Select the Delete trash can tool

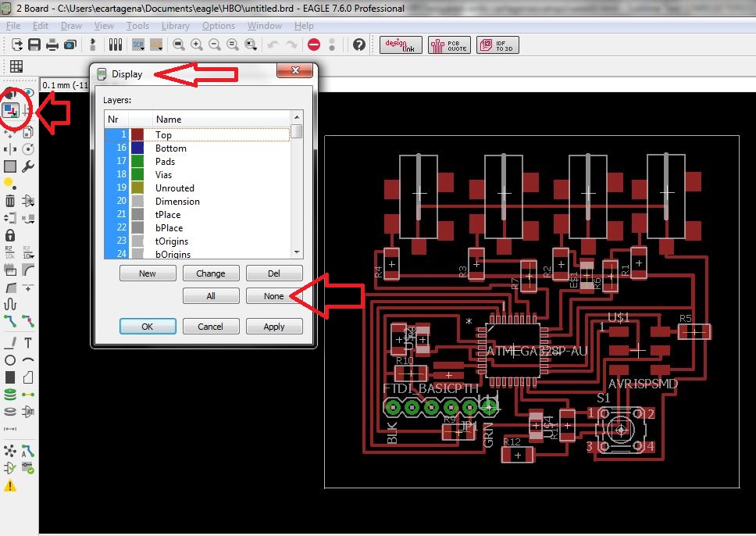(10, 200)
